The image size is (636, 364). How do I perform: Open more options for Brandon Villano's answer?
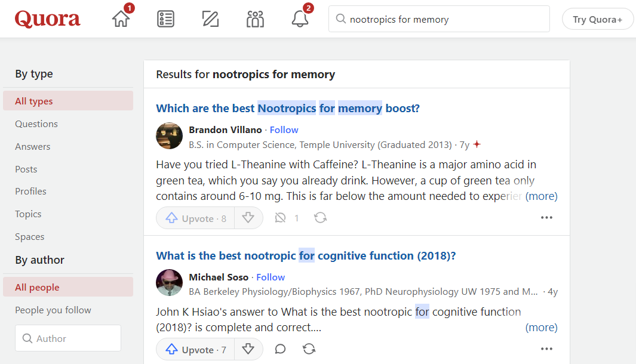546,218
